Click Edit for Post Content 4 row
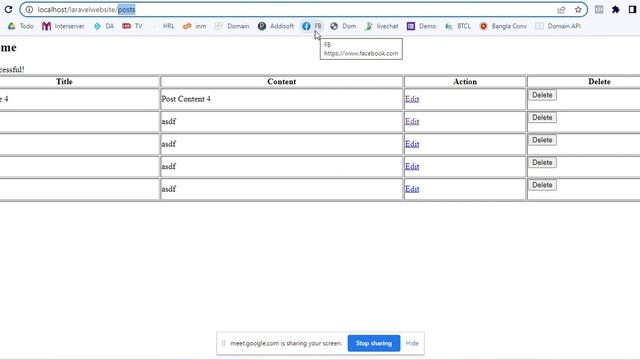The image size is (640, 360). point(412,99)
